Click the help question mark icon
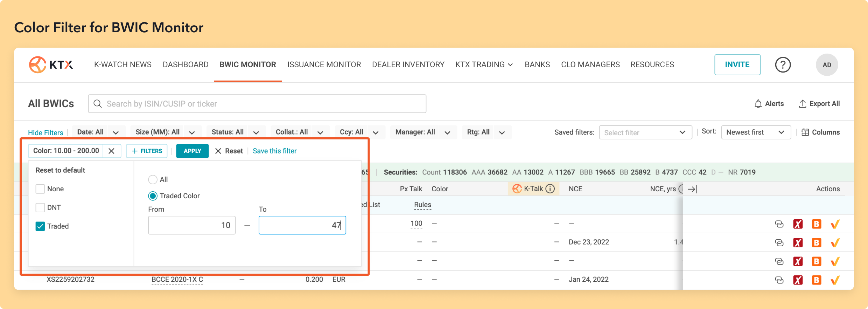The height and width of the screenshot is (309, 868). [783, 65]
